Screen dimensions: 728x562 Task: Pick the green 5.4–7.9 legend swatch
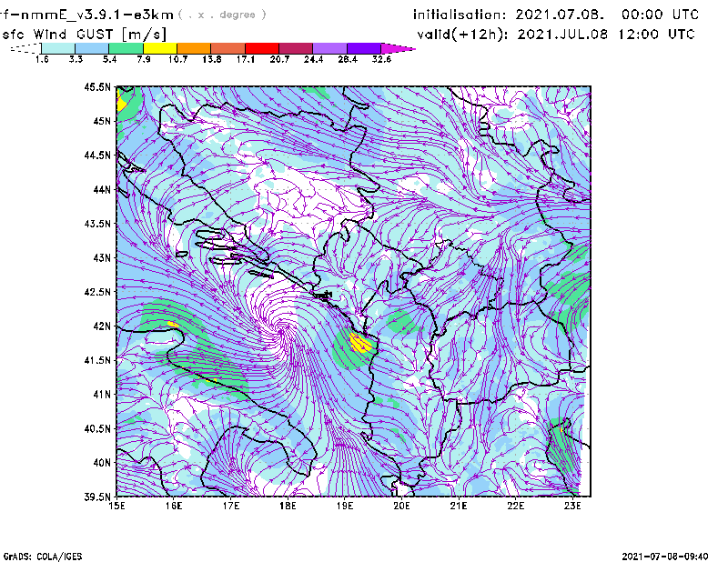tap(126, 48)
